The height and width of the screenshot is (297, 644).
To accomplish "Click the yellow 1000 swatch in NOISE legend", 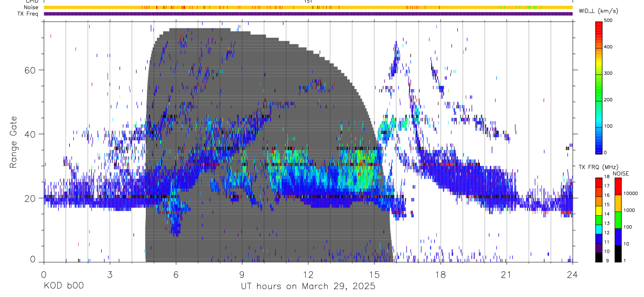I will [x=618, y=203].
